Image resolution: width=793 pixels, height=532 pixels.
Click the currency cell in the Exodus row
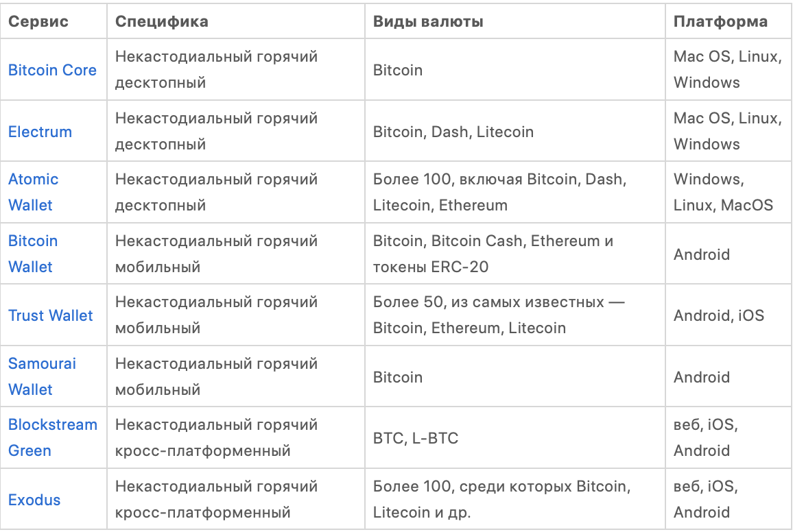click(500, 500)
